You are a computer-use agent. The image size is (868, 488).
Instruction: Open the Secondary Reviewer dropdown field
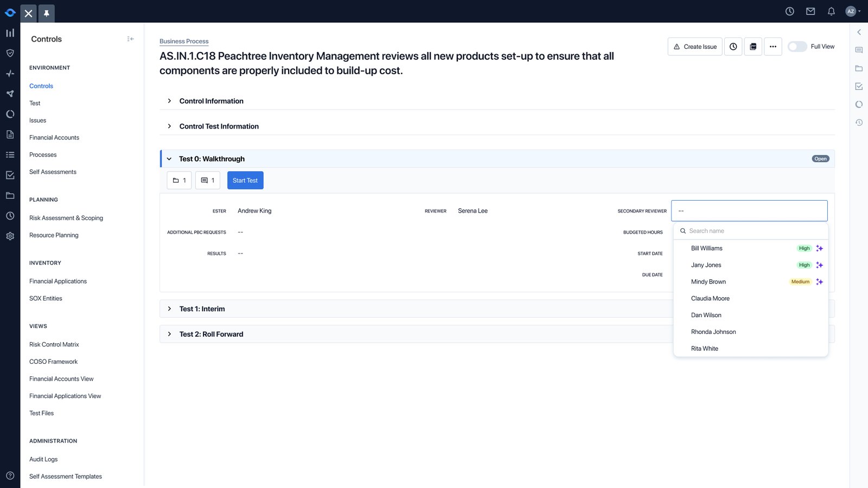tap(749, 211)
